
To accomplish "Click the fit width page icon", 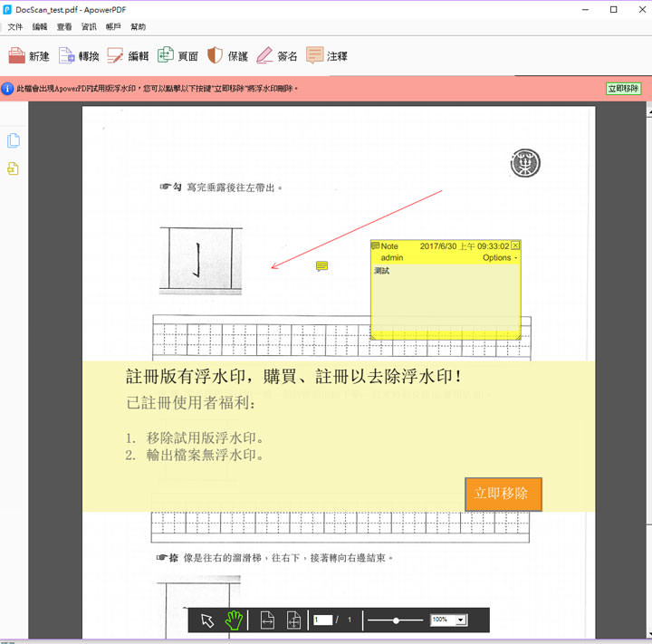I will 267,620.
